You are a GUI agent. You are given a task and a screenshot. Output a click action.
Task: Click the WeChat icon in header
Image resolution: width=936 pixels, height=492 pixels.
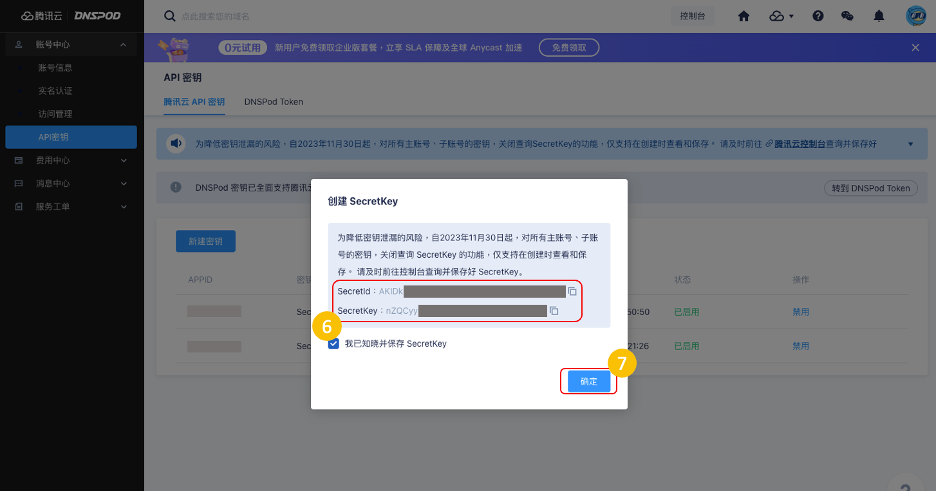point(847,16)
